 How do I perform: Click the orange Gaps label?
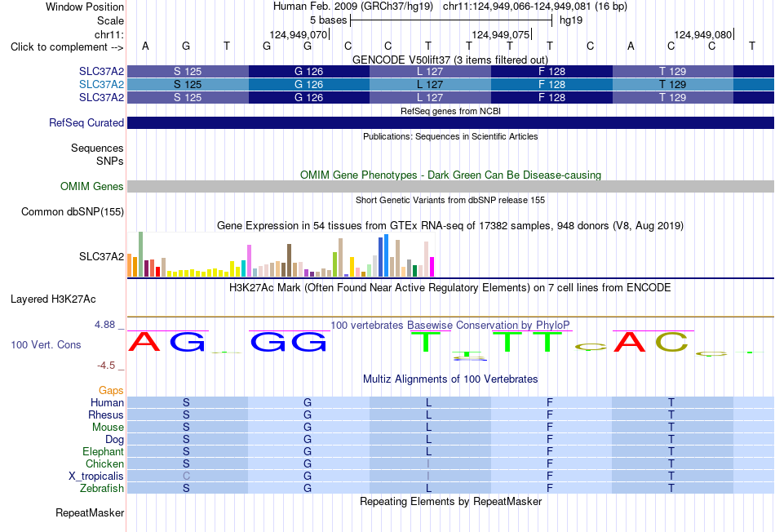coord(111,391)
